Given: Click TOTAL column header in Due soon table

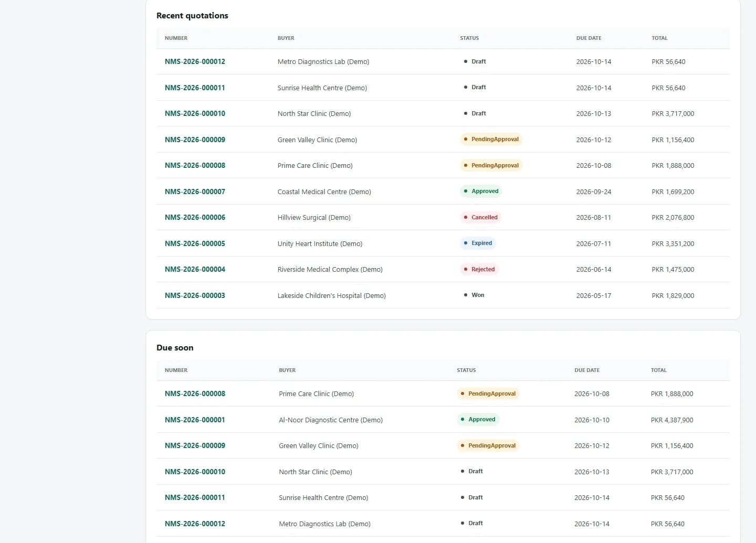Looking at the screenshot, I should pyautogui.click(x=658, y=370).
